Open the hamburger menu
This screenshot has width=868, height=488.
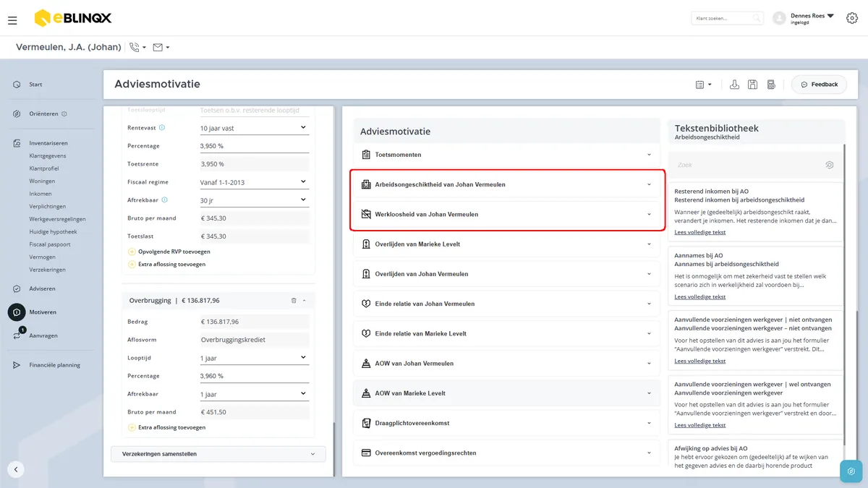[12, 20]
